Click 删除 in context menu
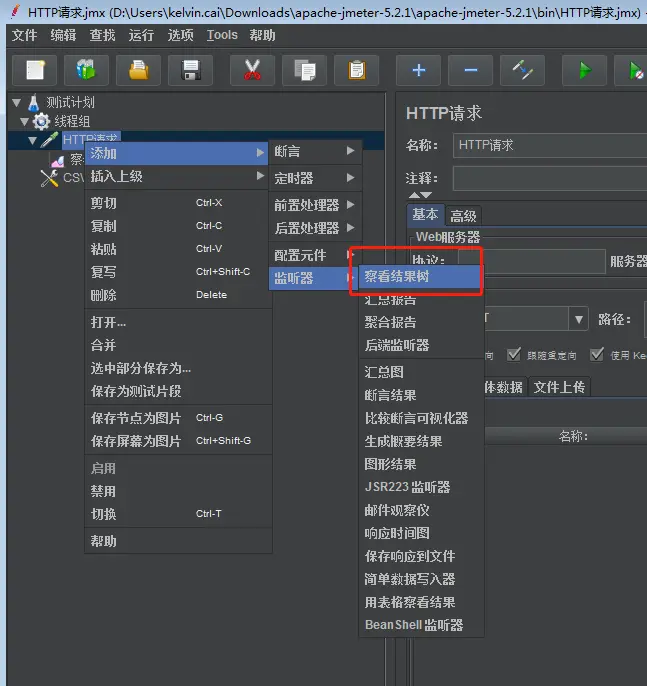The image size is (647, 686). [x=178, y=295]
